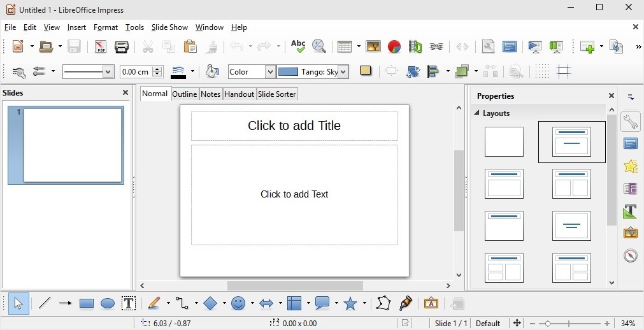Open the Navigator sidebar icon
644x330 pixels.
pos(631,255)
